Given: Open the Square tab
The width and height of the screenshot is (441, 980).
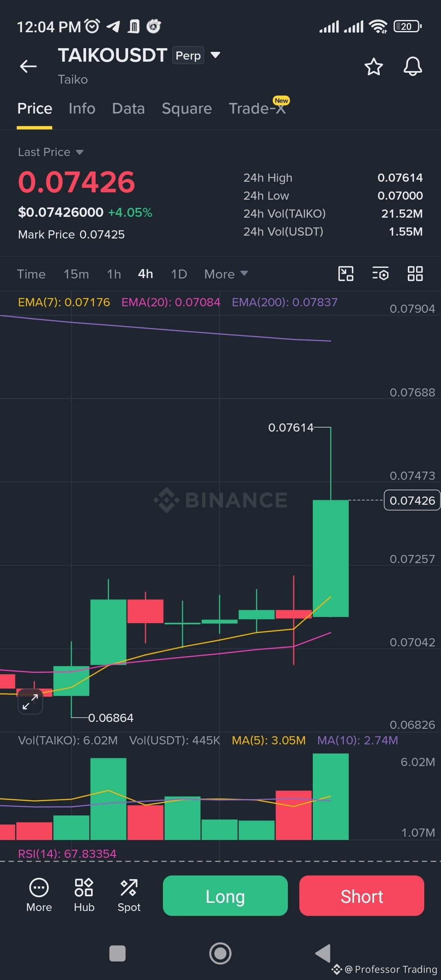Looking at the screenshot, I should pyautogui.click(x=187, y=109).
